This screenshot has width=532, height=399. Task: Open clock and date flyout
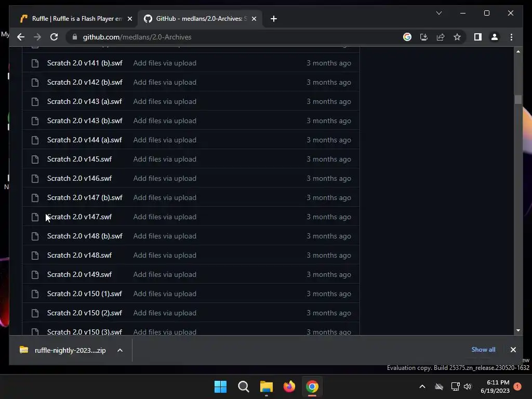point(495,387)
